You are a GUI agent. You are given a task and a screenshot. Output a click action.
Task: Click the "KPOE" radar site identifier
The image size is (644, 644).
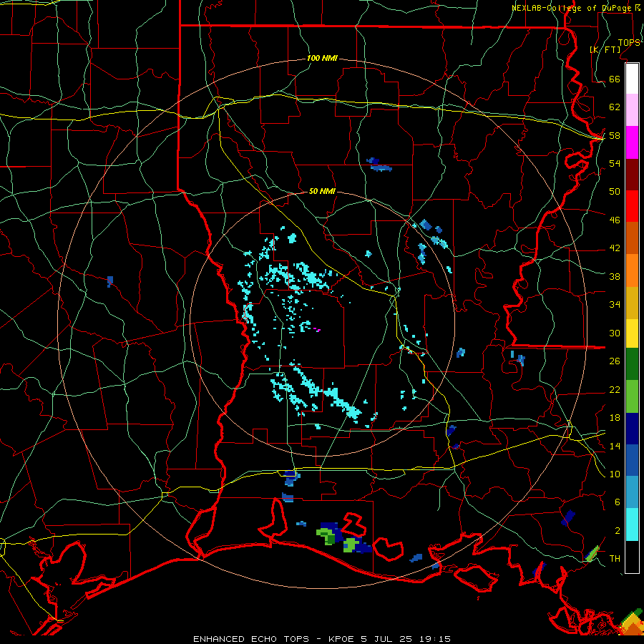point(343,639)
